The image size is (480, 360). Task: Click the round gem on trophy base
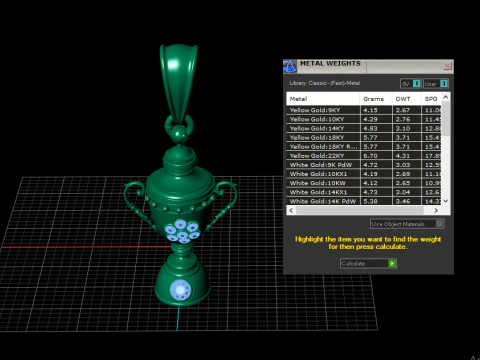pyautogui.click(x=180, y=290)
